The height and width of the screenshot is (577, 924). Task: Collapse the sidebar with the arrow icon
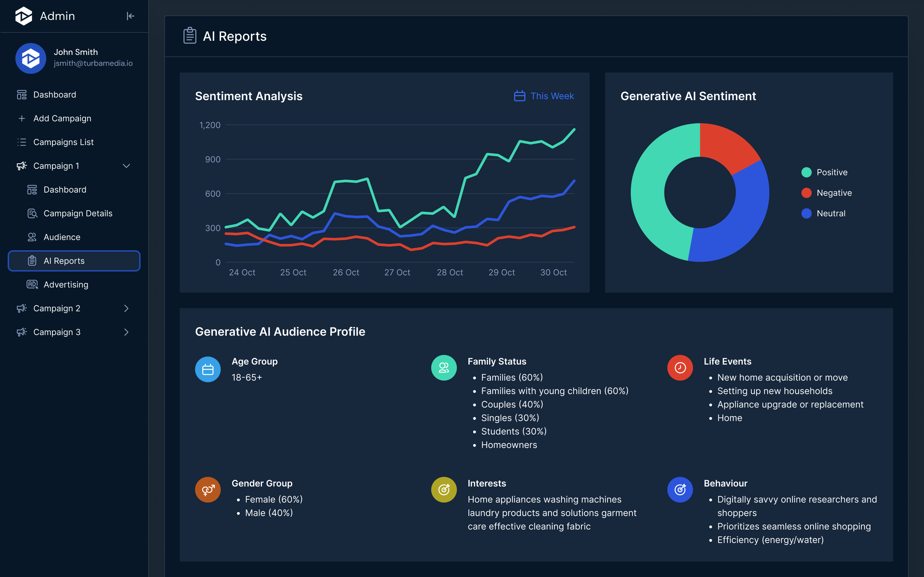click(x=131, y=16)
